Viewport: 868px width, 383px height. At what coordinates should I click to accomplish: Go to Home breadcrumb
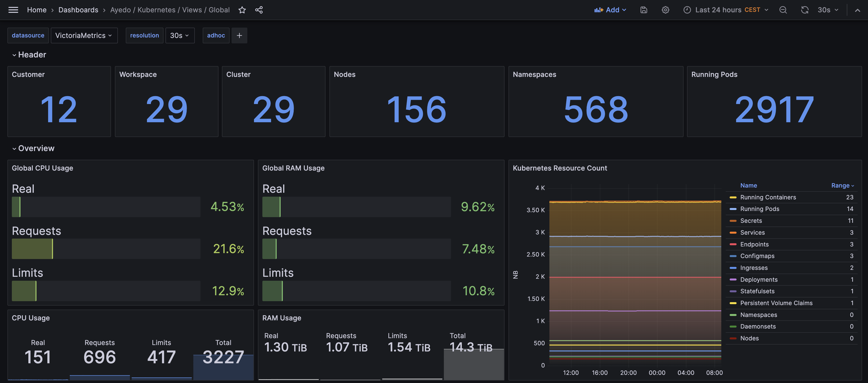(37, 10)
